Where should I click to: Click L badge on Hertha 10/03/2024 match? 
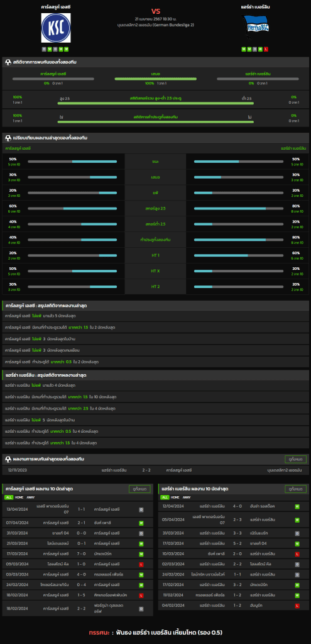pos(297,553)
